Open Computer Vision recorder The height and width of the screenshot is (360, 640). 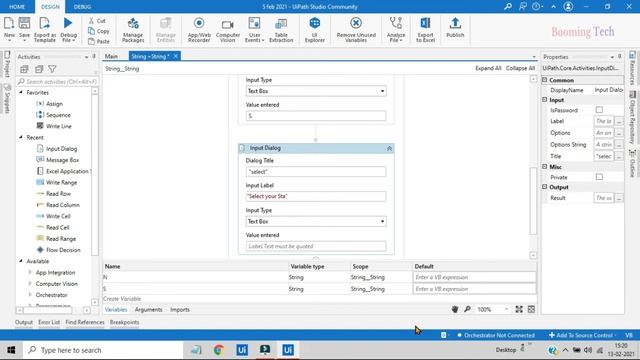click(x=227, y=30)
